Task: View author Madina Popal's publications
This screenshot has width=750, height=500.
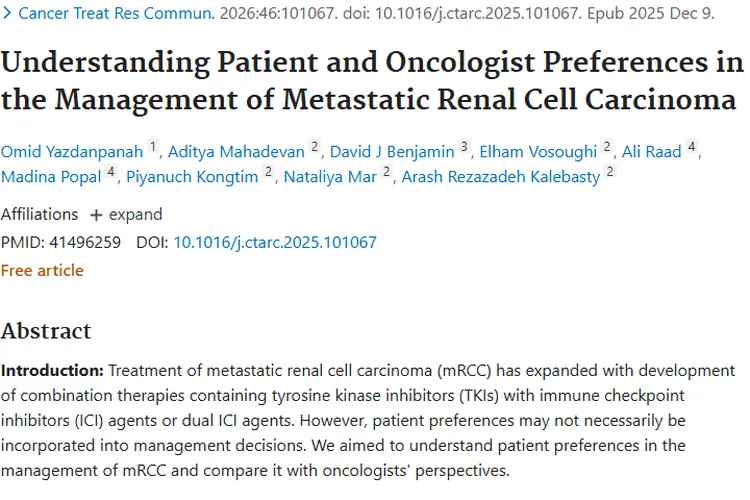Action: (x=51, y=177)
